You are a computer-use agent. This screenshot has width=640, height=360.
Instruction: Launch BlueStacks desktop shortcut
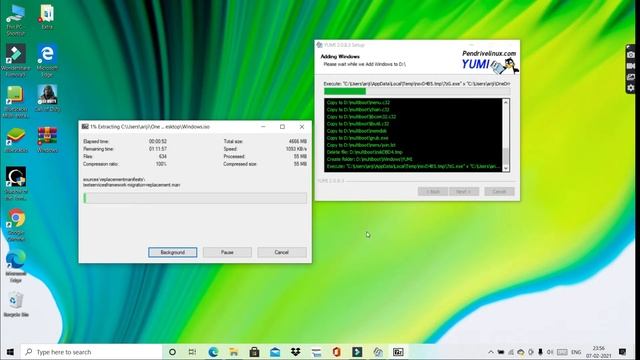[16, 140]
